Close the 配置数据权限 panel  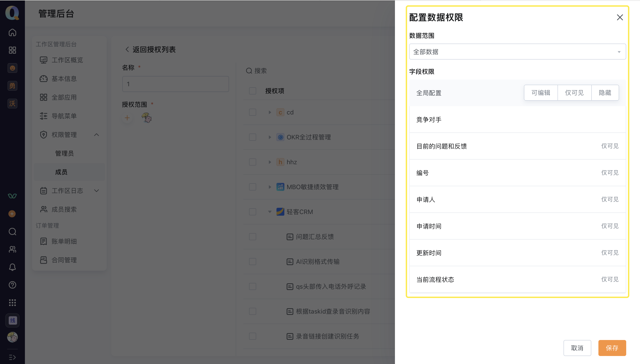[620, 17]
